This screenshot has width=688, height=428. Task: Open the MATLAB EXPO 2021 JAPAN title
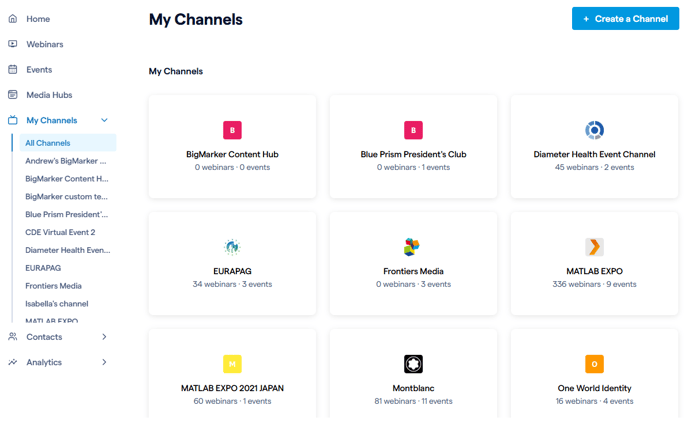232,388
